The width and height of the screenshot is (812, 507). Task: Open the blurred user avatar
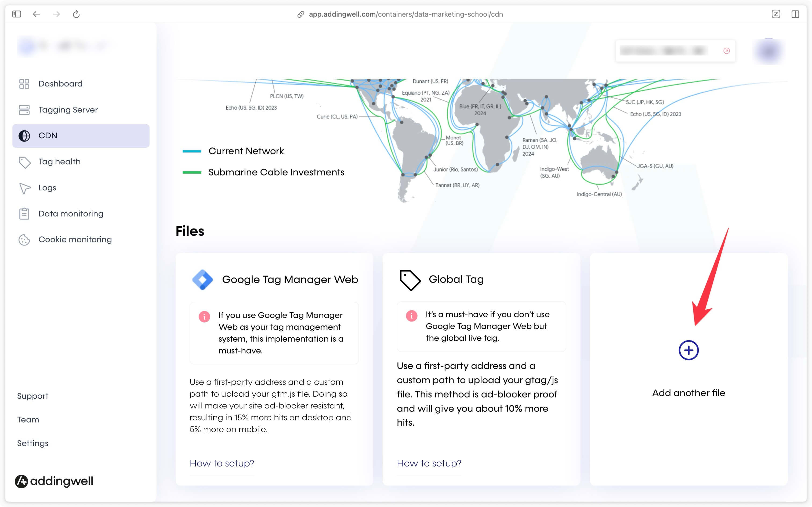click(x=769, y=51)
